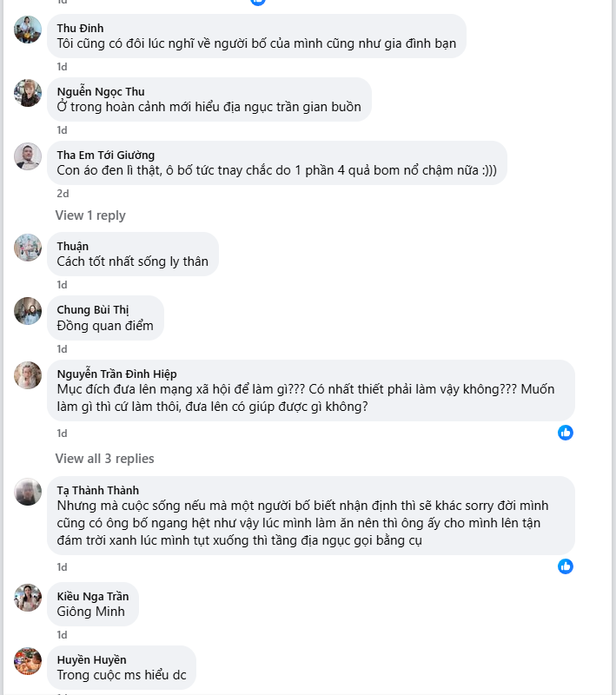The width and height of the screenshot is (616, 695).
Task: Open Kiều Nga Trần's name link
Action: click(92, 596)
